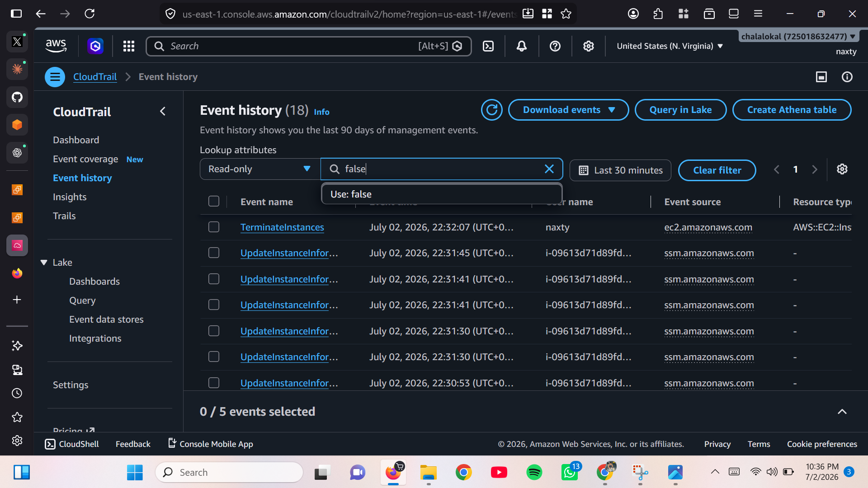Open the GitHub sidebar panel
This screenshot has width=868, height=488.
pos(17,97)
